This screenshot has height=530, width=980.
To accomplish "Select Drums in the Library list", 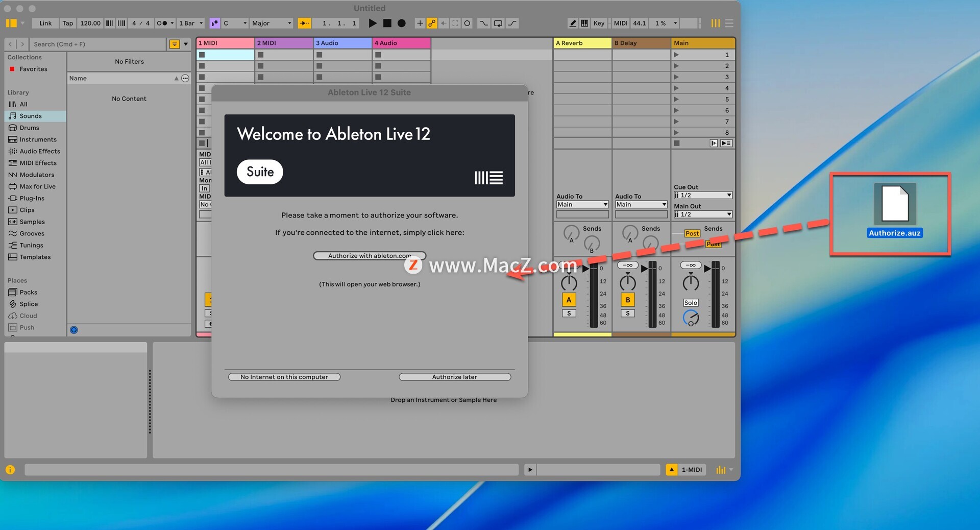I will pyautogui.click(x=29, y=128).
